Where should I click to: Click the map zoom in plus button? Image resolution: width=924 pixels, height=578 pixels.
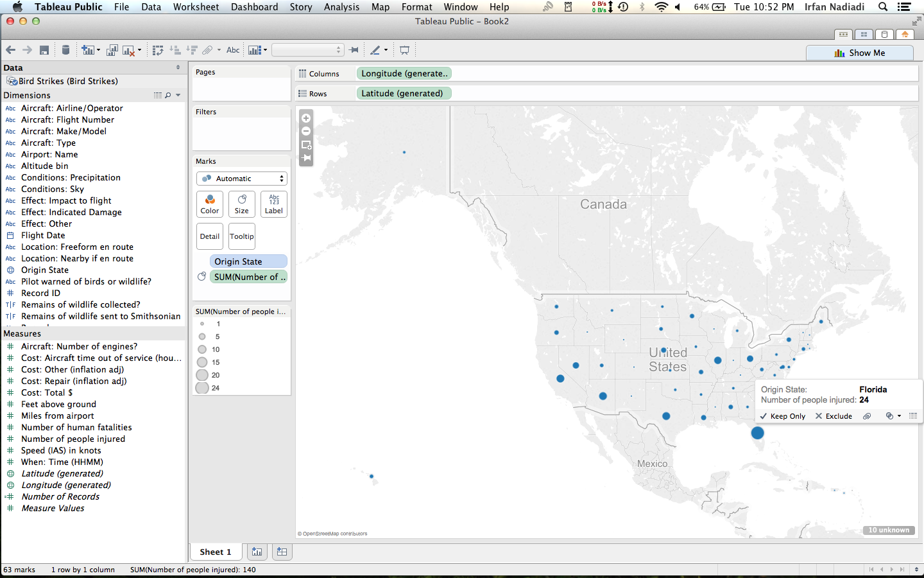[x=306, y=118]
